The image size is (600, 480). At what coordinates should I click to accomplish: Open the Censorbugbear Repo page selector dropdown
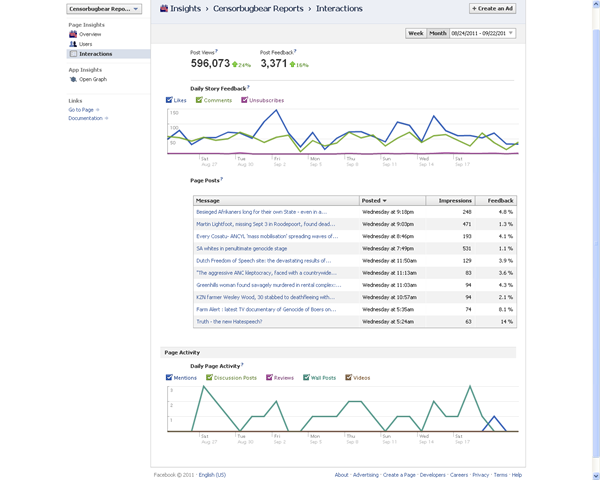point(104,9)
